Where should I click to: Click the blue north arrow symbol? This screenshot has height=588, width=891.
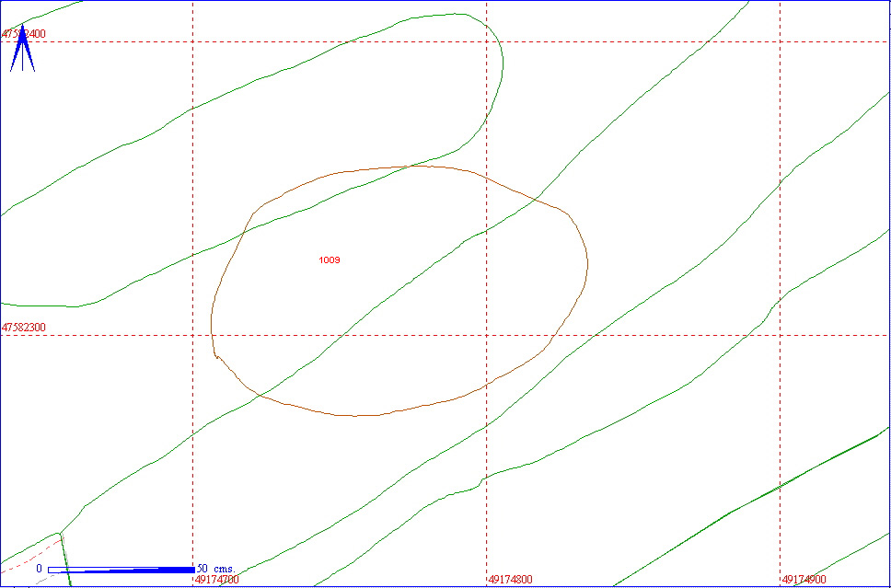pyautogui.click(x=22, y=50)
